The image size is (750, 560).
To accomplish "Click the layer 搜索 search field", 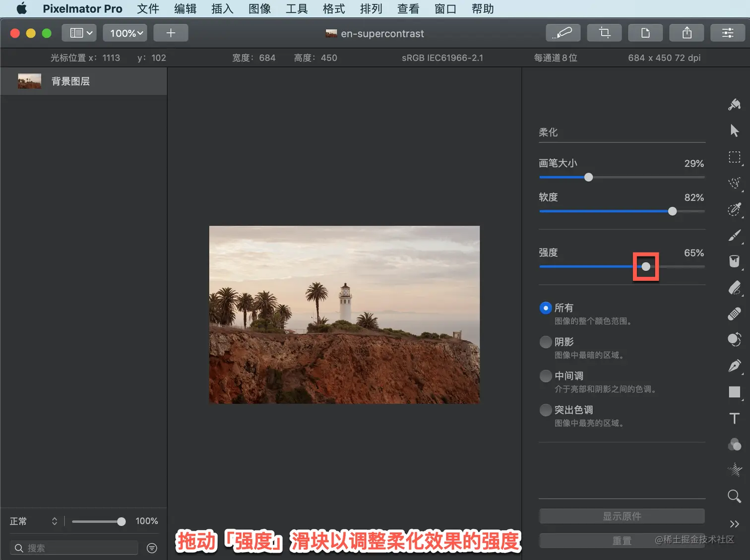I will [74, 548].
